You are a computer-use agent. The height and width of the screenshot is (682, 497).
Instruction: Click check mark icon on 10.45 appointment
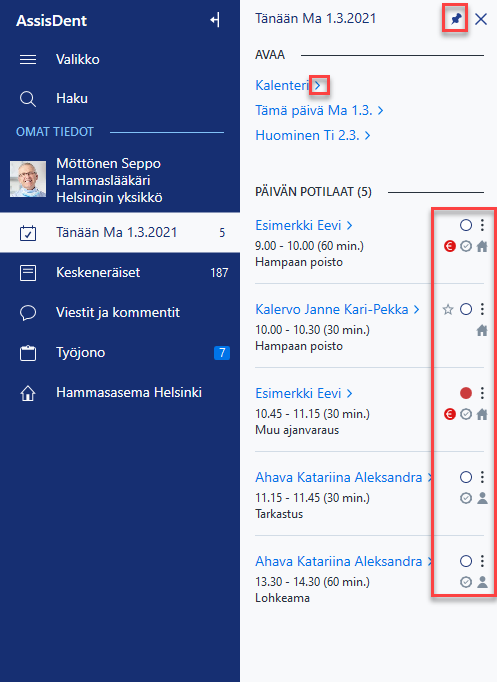466,414
